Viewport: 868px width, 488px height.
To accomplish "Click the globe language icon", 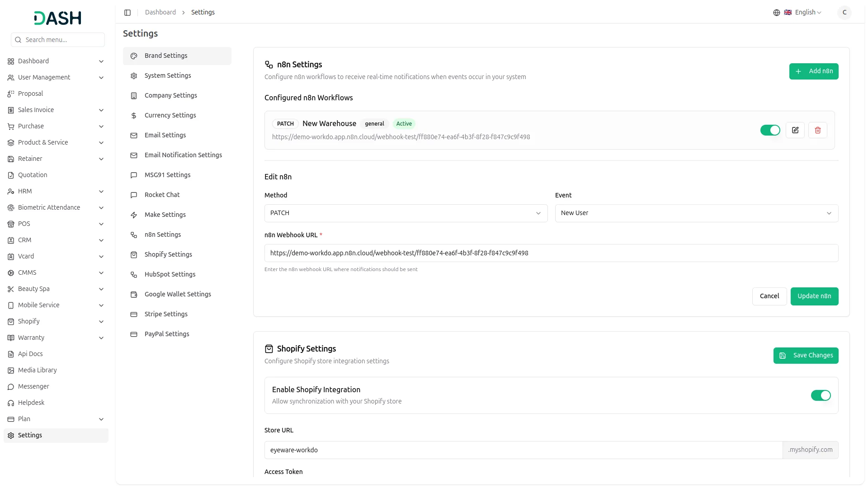I will click(776, 12).
